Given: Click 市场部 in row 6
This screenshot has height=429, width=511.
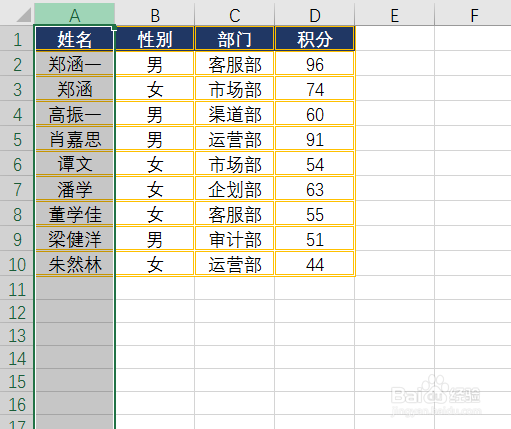Looking at the screenshot, I should click(x=235, y=164).
